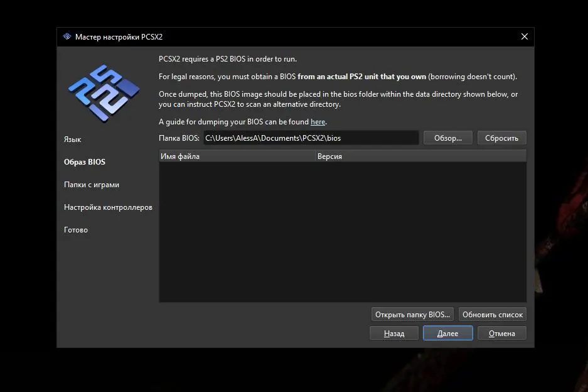This screenshot has width=588, height=392.
Task: Close the PCSX2 setup wizard window
Action: click(x=524, y=36)
